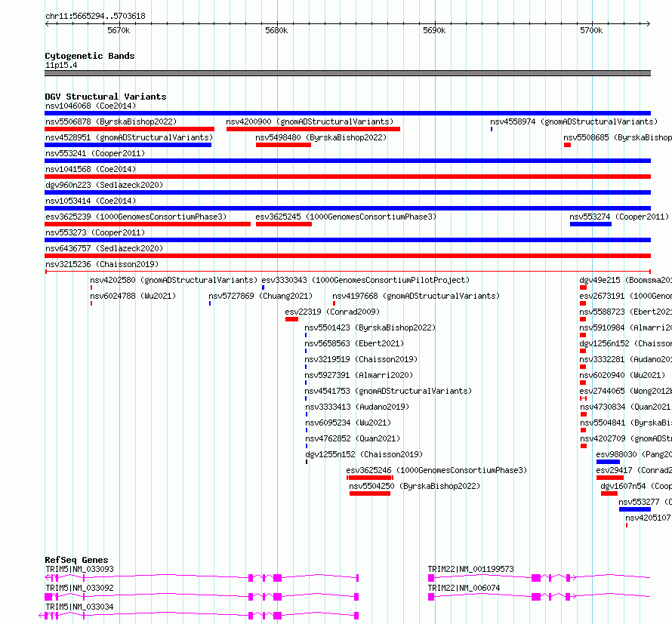Image resolution: width=672 pixels, height=624 pixels.
Task: Select the nsv5506878 (ByrskaBishop2022) red bar
Action: (129, 129)
